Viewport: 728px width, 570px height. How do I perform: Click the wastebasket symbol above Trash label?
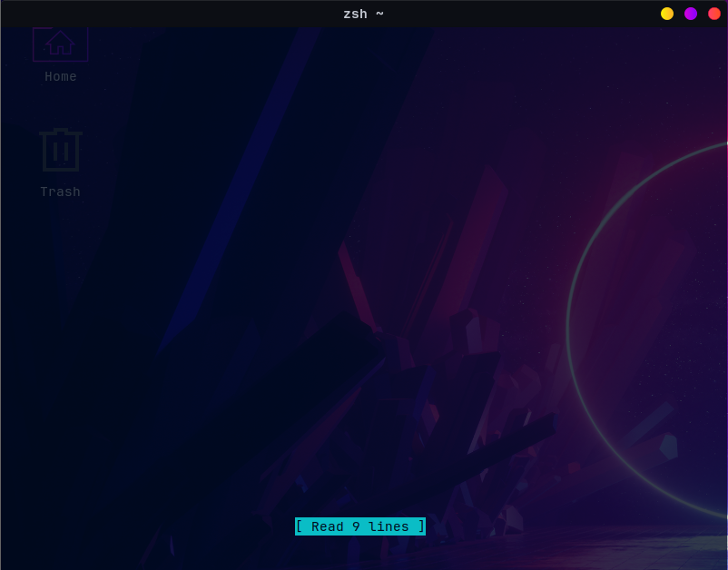60,149
